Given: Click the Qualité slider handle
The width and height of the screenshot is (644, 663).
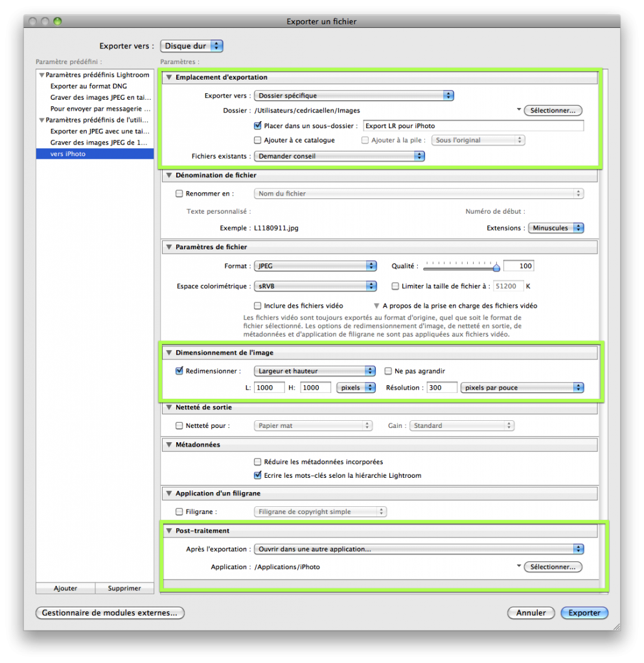Looking at the screenshot, I should pyautogui.click(x=496, y=267).
